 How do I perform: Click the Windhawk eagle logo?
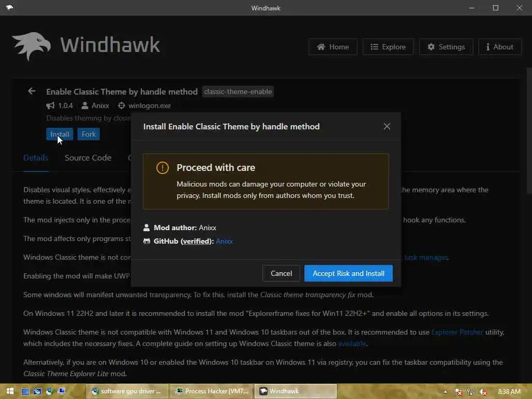point(31,46)
